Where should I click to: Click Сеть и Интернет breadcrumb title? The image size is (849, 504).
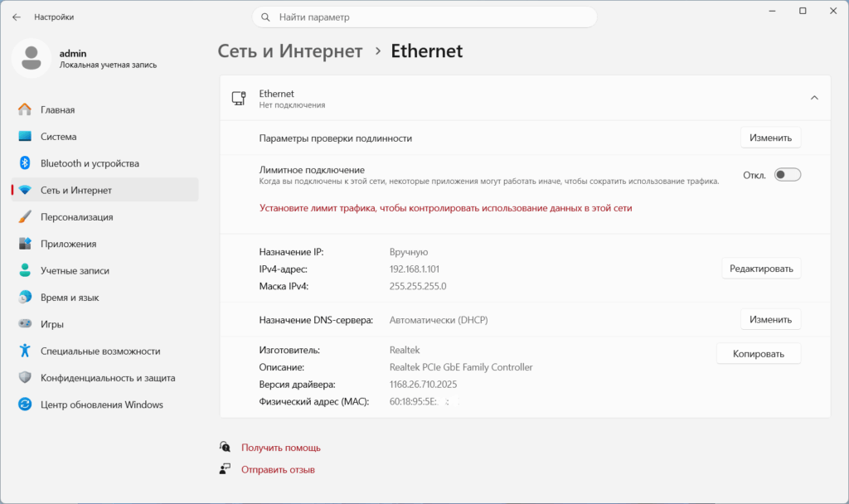coord(290,51)
